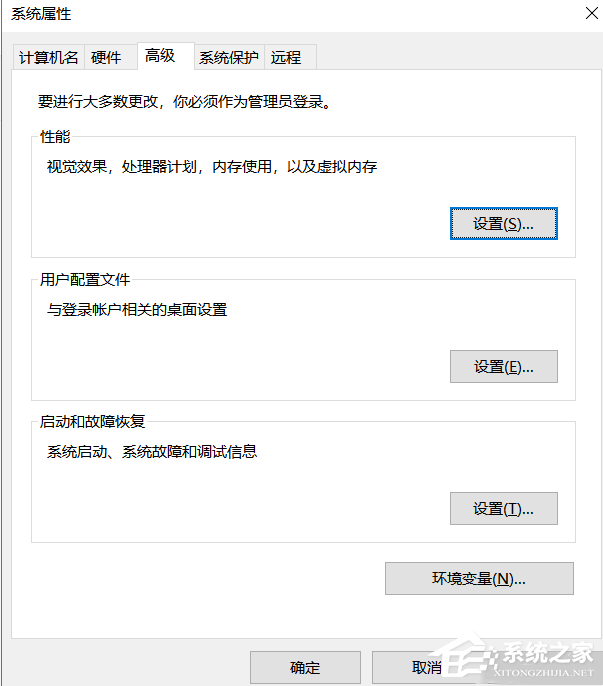Click the 视觉效果 performance description text
Viewport: 603px width, 686px height.
click(212, 167)
